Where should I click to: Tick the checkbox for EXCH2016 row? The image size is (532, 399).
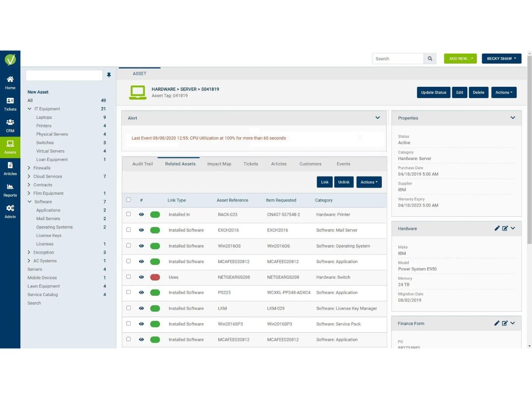coord(129,230)
